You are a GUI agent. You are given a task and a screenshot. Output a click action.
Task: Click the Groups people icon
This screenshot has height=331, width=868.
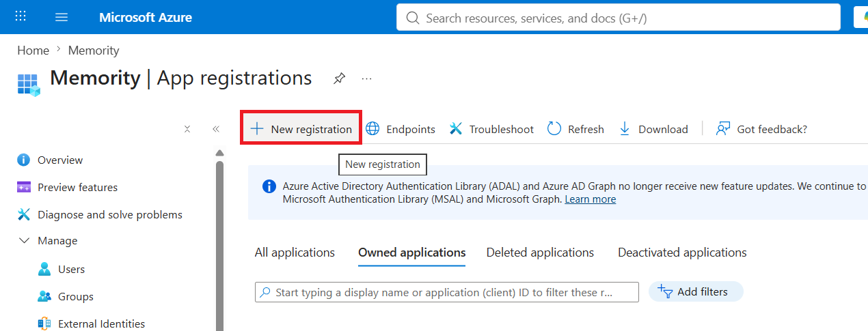pos(44,296)
